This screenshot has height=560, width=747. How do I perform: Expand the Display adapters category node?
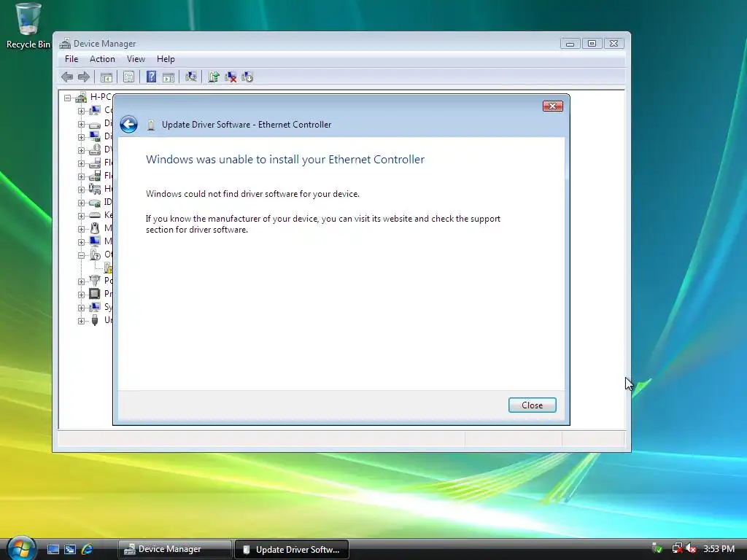(82, 137)
